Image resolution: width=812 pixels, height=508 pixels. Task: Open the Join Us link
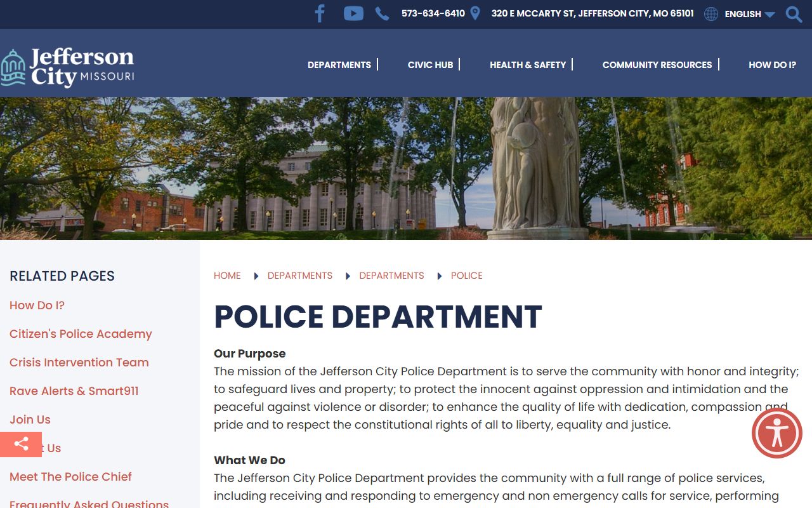[x=30, y=420]
